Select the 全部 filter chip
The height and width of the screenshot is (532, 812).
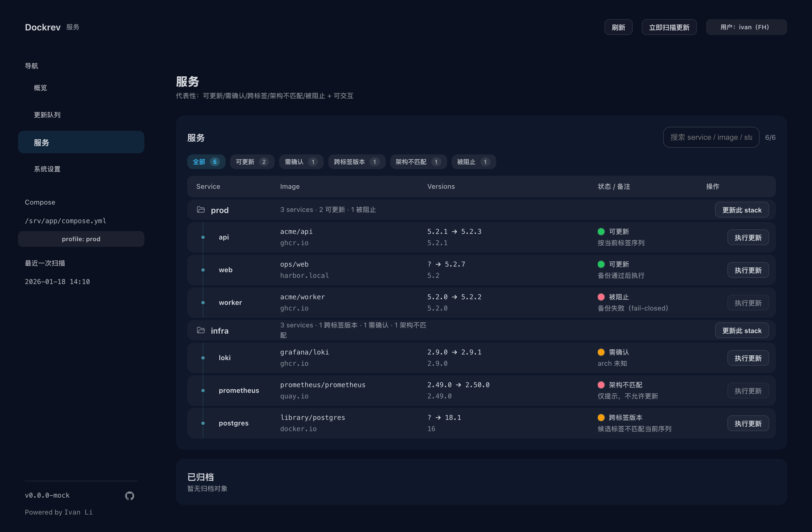coord(206,162)
